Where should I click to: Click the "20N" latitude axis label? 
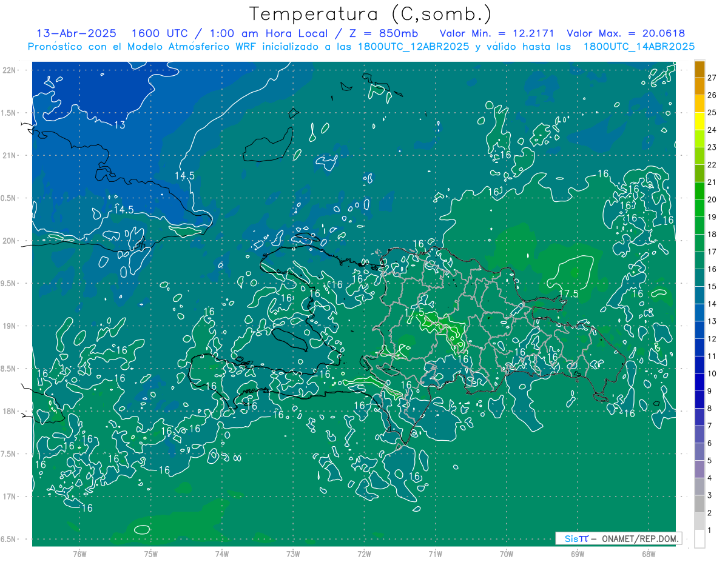click(9, 241)
